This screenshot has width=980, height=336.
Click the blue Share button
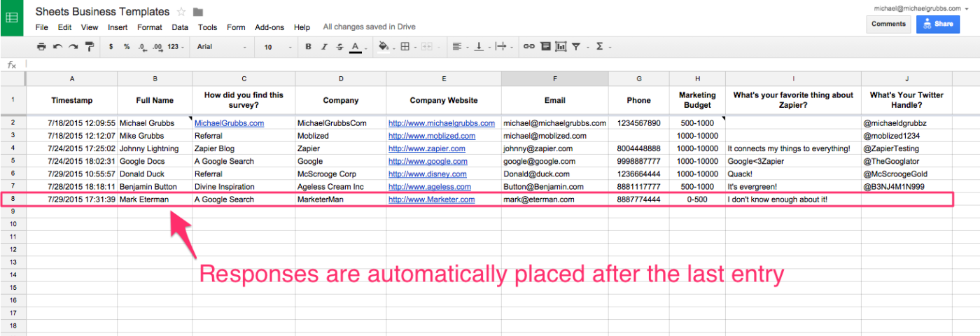938,24
